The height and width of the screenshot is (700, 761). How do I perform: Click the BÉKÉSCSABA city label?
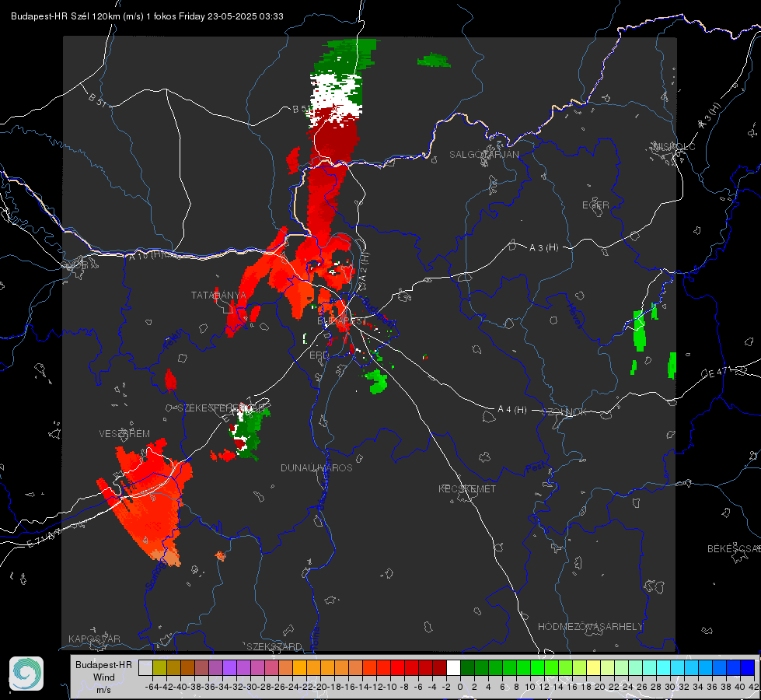click(734, 549)
